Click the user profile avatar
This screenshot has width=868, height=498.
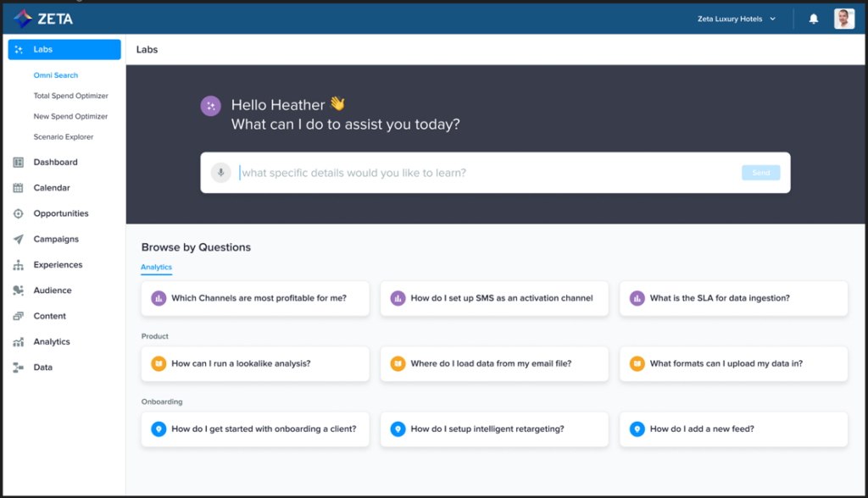[843, 19]
